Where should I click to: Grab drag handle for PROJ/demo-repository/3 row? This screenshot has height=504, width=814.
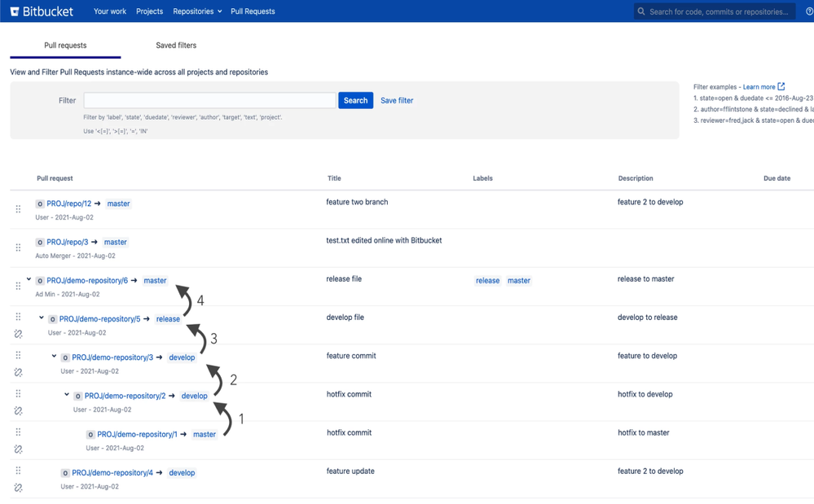pyautogui.click(x=18, y=355)
